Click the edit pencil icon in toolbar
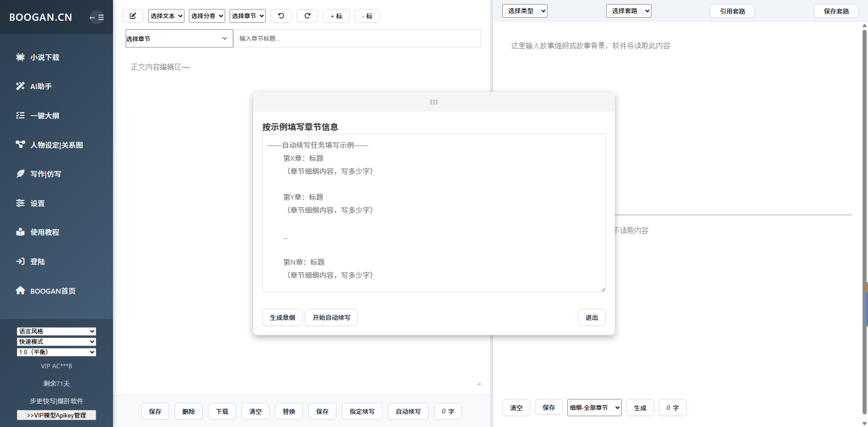This screenshot has width=868, height=427. point(133,15)
